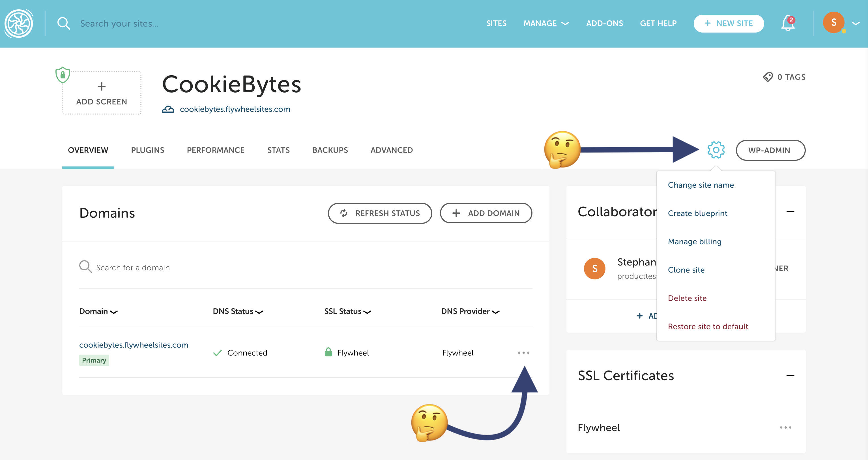Choose Delete site in the dropdown
The height and width of the screenshot is (460, 868).
pos(687,298)
